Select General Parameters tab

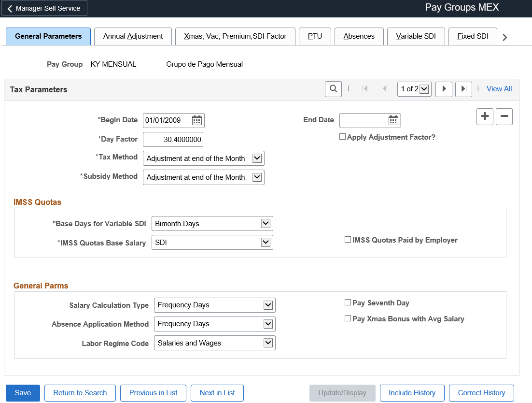48,36
